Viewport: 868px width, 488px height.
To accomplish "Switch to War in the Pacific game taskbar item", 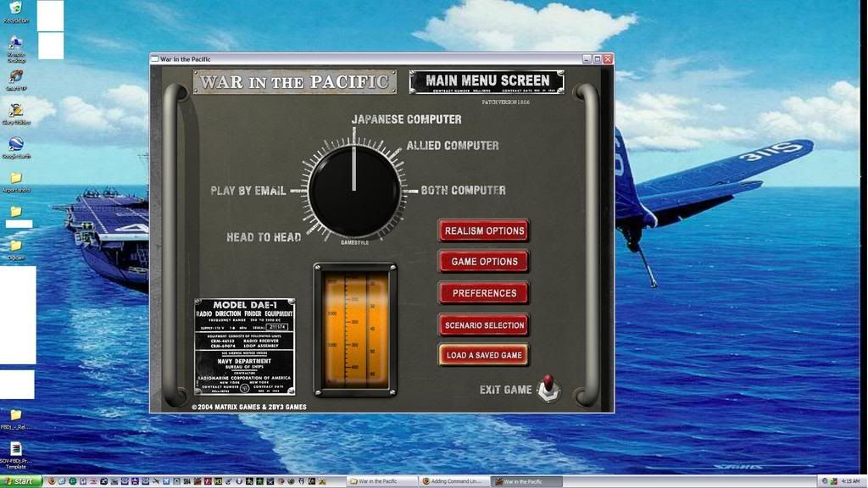I will 527,481.
